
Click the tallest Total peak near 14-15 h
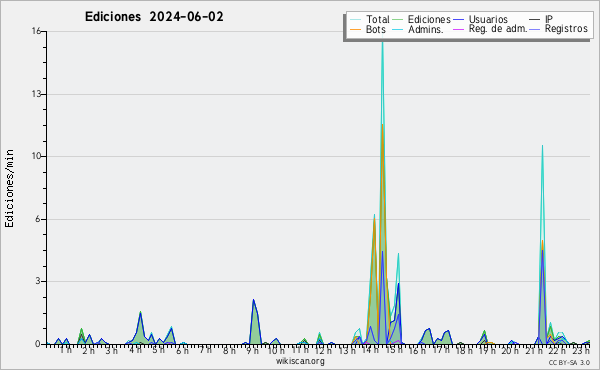(382, 44)
